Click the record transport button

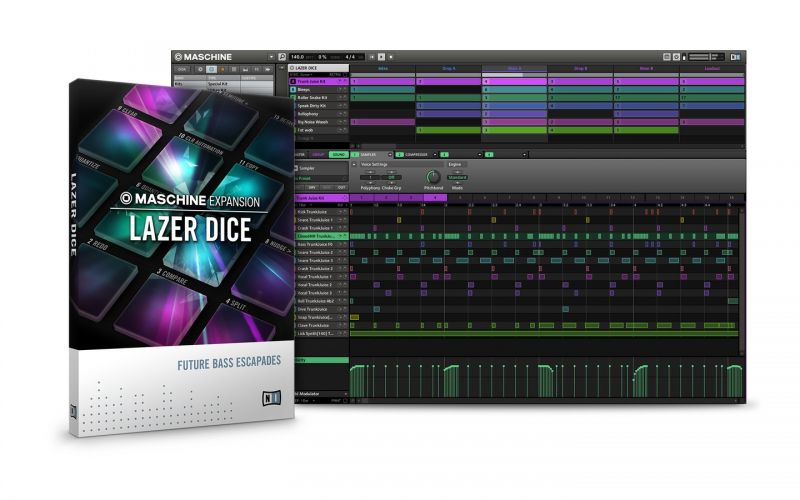391,57
